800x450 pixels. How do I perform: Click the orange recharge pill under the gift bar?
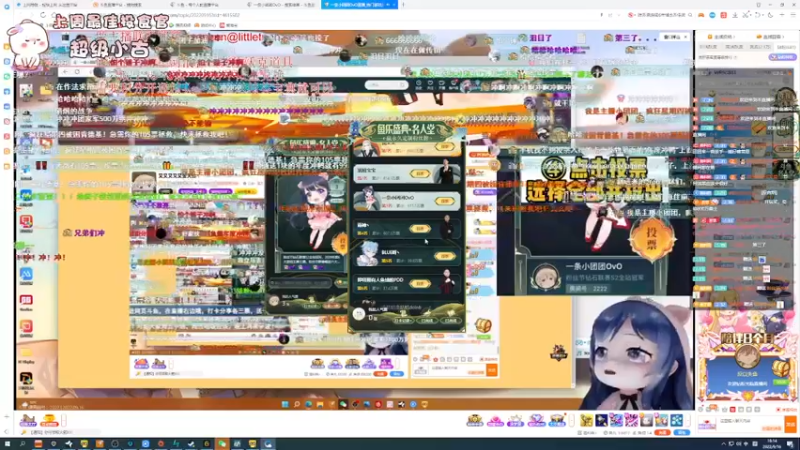click(662, 433)
